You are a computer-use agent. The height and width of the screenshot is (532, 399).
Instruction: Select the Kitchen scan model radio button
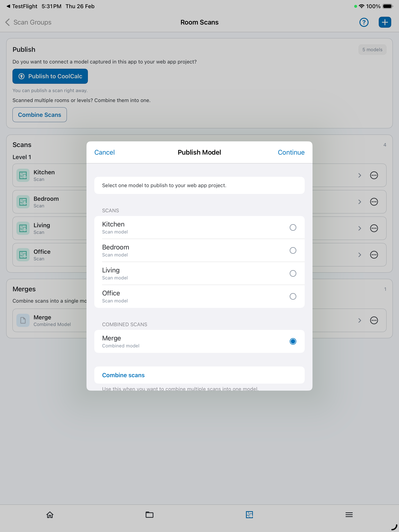[293, 227]
